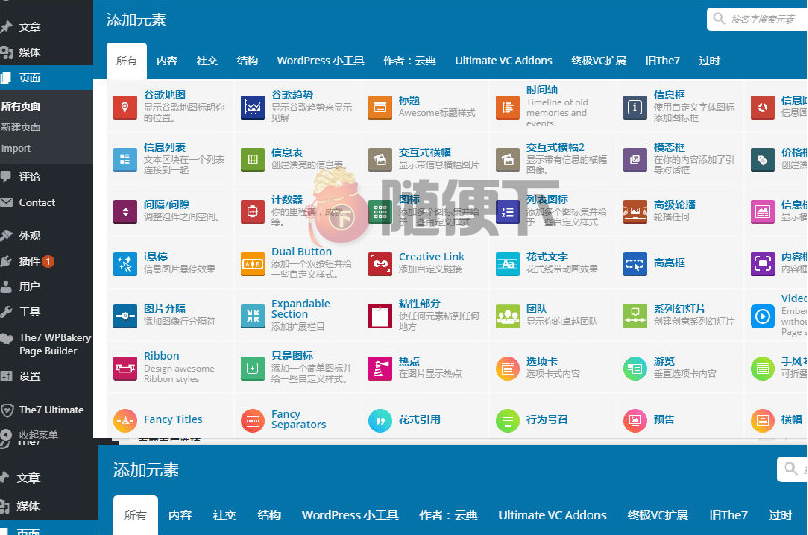
Task: Open 终极VC扩展 tab in the top panel
Action: pyautogui.click(x=599, y=61)
